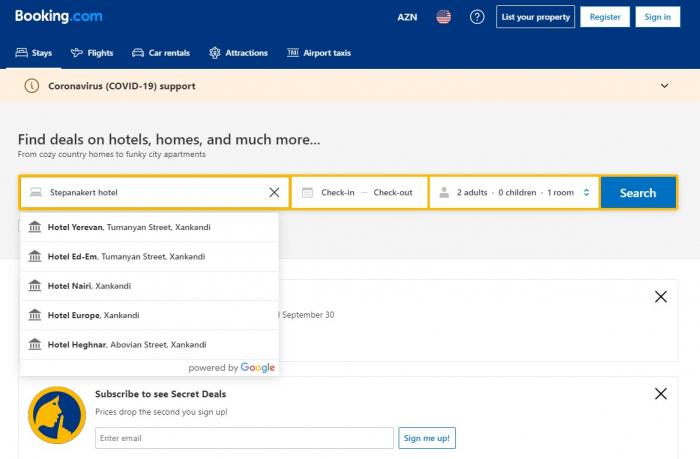The image size is (700, 459).
Task: Open the Airport taxis tab
Action: coord(319,53)
